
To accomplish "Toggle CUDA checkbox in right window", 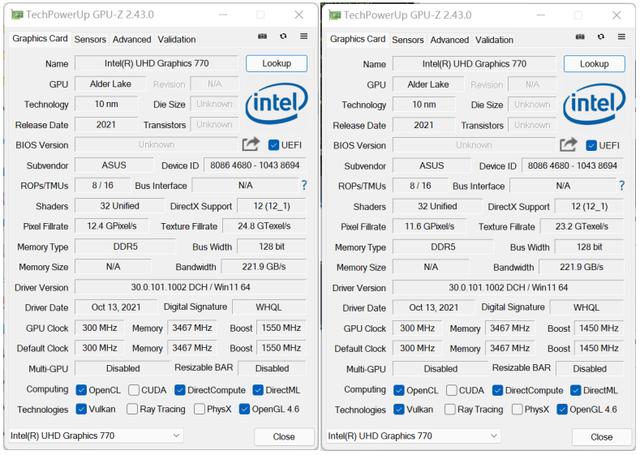I will tap(451, 391).
